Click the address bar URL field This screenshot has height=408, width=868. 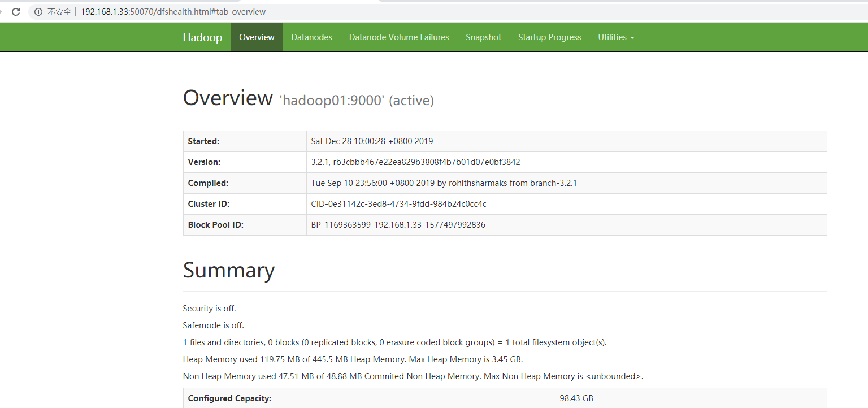[x=173, y=12]
